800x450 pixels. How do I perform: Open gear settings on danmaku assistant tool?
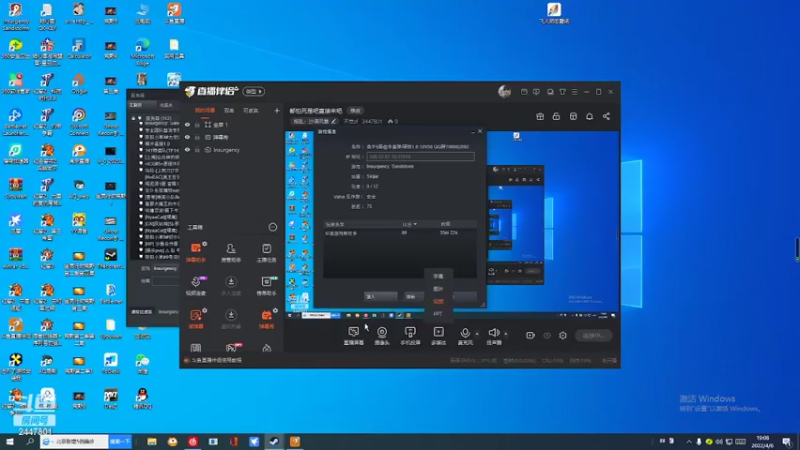tap(205, 244)
